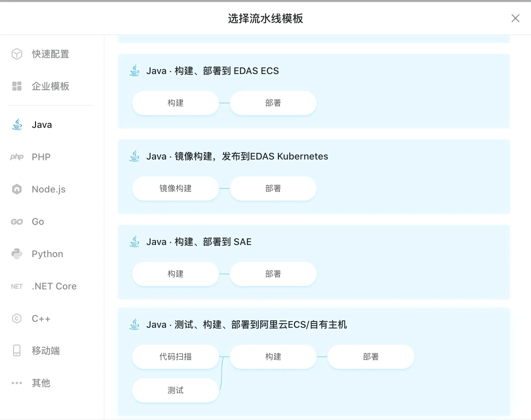Click the 镜像构建 stage pill
Image resolution: width=531 pixels, height=420 pixels.
[175, 188]
